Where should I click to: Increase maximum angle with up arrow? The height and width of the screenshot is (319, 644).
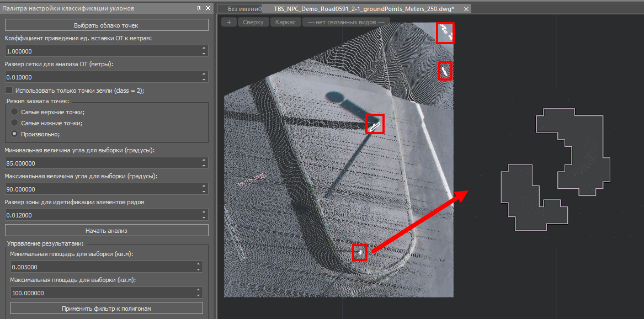click(x=204, y=187)
